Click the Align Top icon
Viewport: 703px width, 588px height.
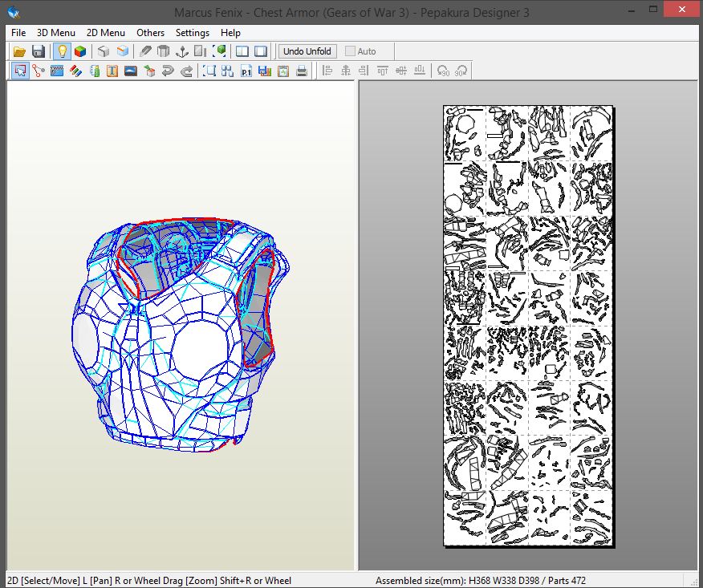(x=383, y=71)
